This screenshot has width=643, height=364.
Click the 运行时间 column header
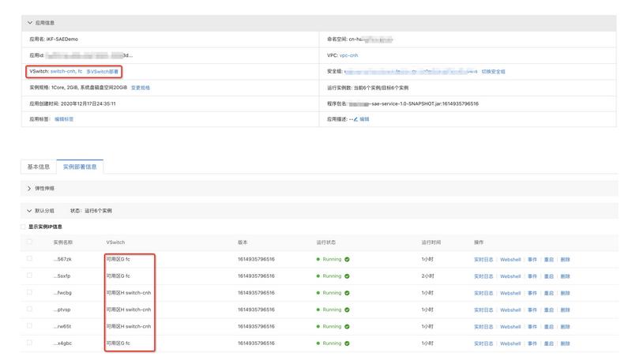431,242
